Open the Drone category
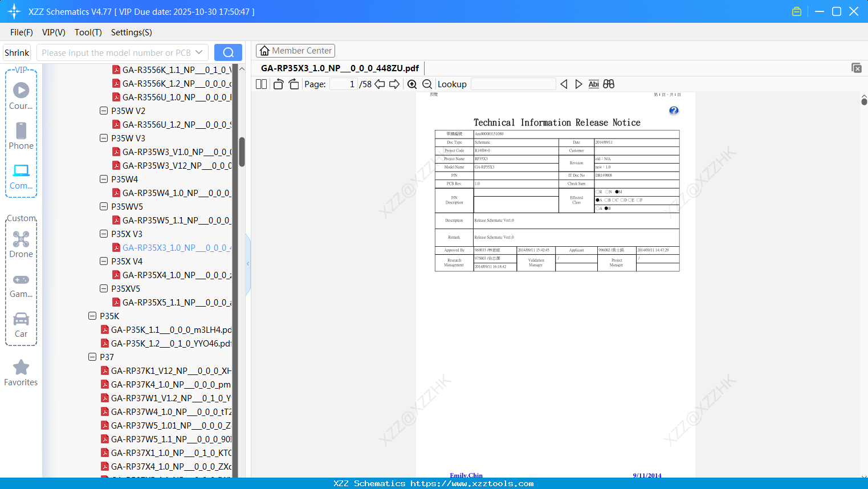The height and width of the screenshot is (489, 868). pos(21,244)
